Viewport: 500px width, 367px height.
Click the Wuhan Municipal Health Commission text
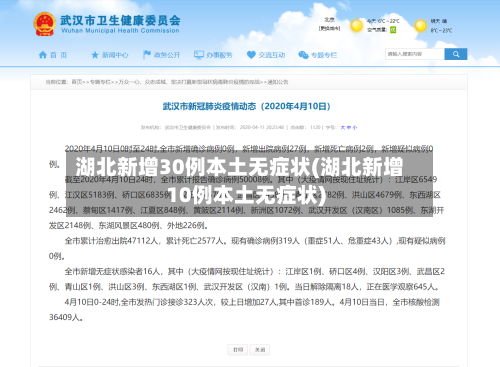120,31
